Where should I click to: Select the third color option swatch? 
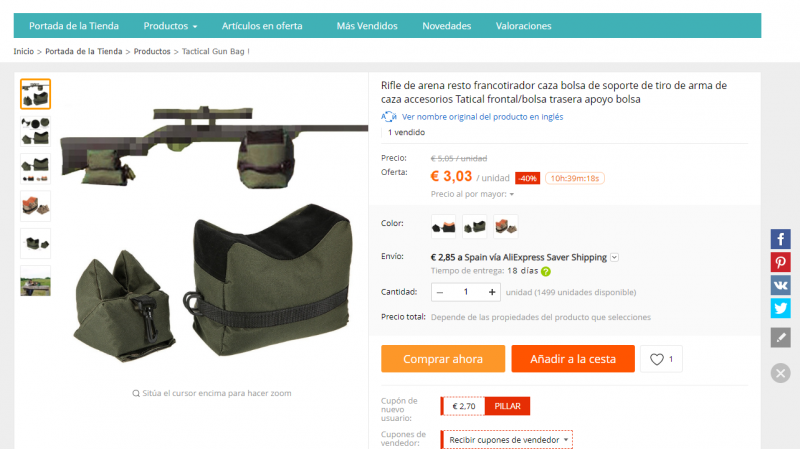point(506,227)
